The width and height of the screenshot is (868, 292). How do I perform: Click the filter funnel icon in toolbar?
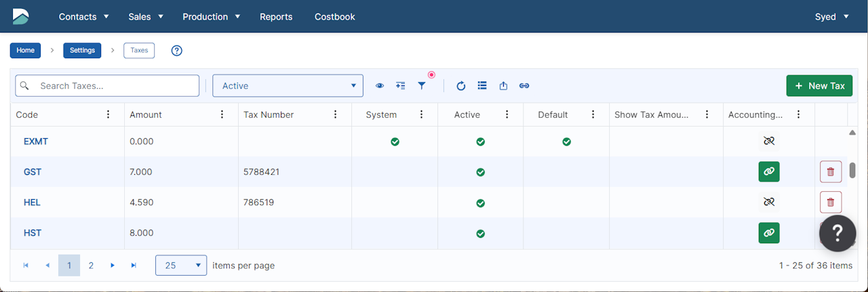(x=421, y=86)
